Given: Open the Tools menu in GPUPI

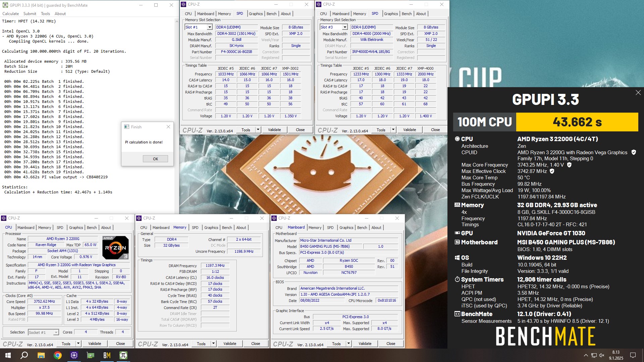Looking at the screenshot, I should (45, 14).
